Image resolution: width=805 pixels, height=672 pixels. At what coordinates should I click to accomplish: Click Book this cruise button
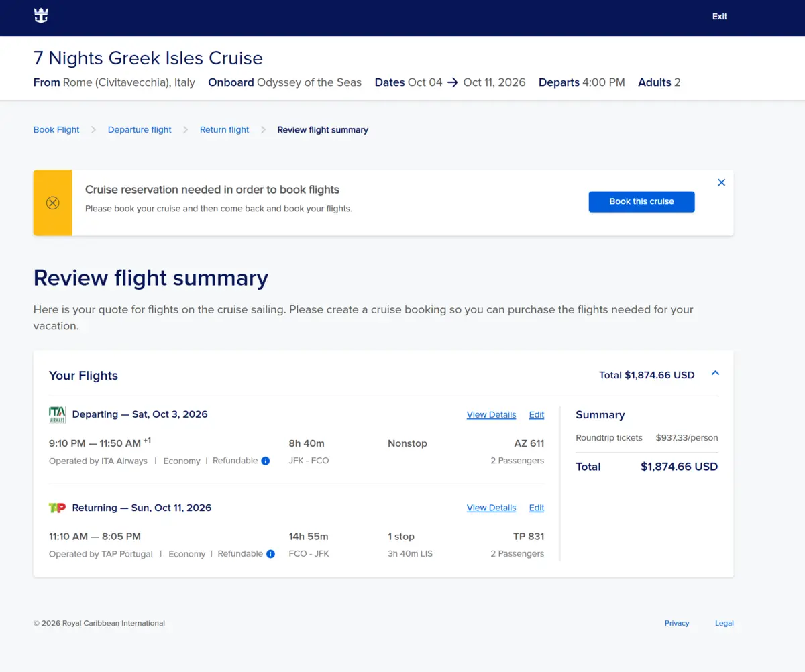[642, 202]
